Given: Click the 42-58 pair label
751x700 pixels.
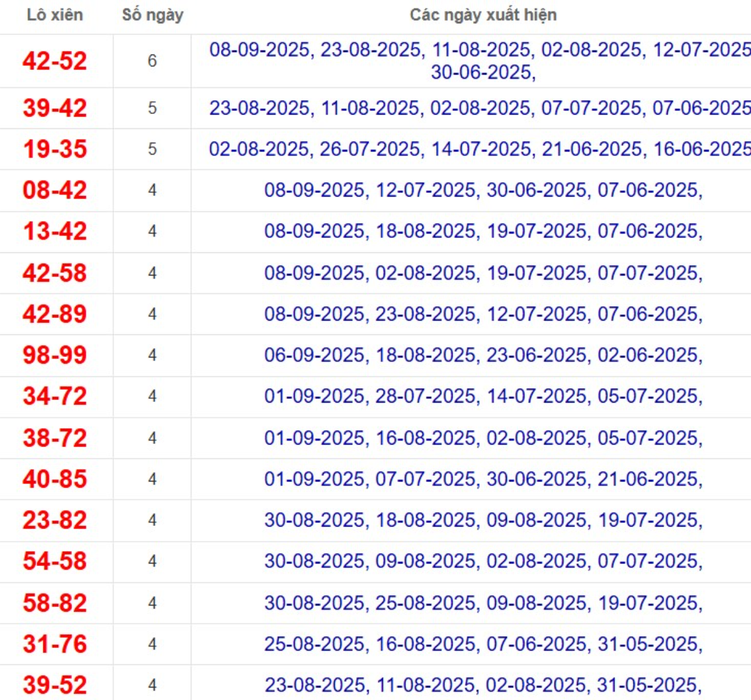Looking at the screenshot, I should (x=55, y=273).
